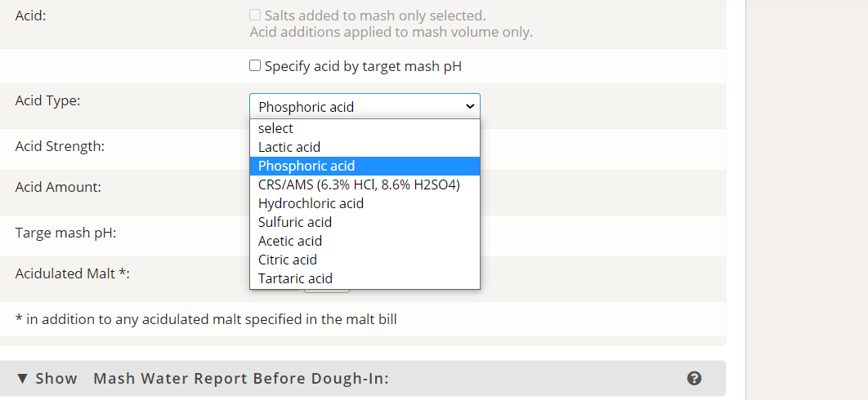This screenshot has width=868, height=400.
Task: Choose CRS/AMS (6.3% HCl, 8.6% H2SO4)
Action: [365, 184]
